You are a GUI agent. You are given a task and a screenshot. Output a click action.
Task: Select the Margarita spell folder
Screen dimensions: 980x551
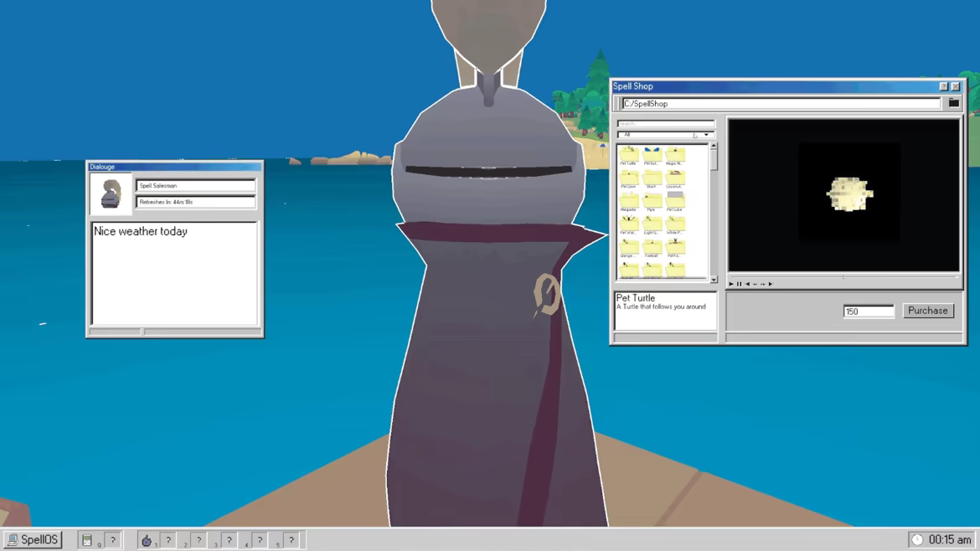coord(629,201)
